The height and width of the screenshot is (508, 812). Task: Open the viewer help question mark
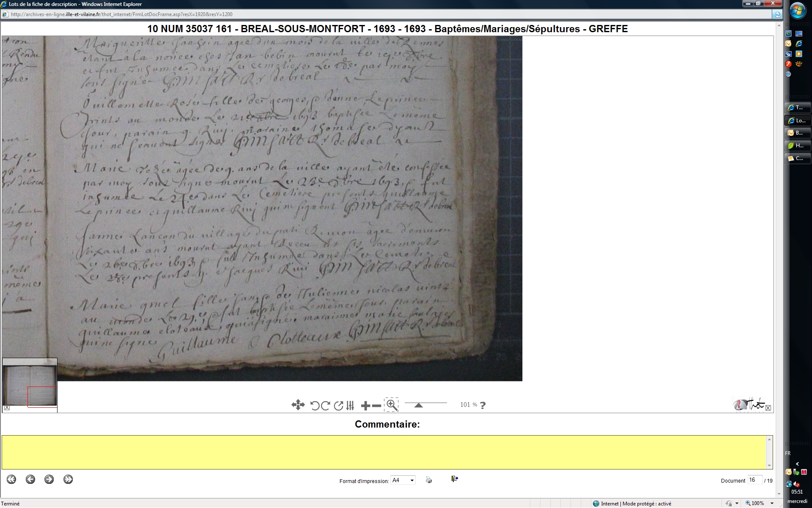[x=483, y=405]
